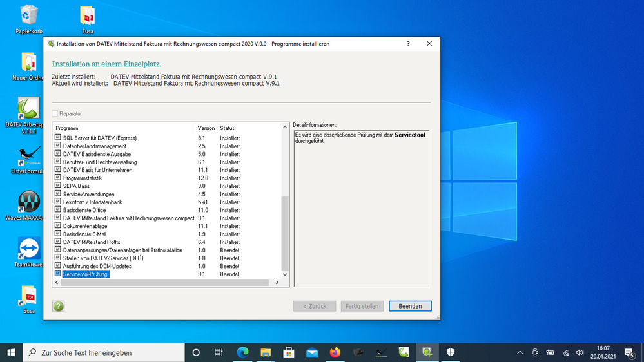Close the DATEV installation dialog

(429, 44)
